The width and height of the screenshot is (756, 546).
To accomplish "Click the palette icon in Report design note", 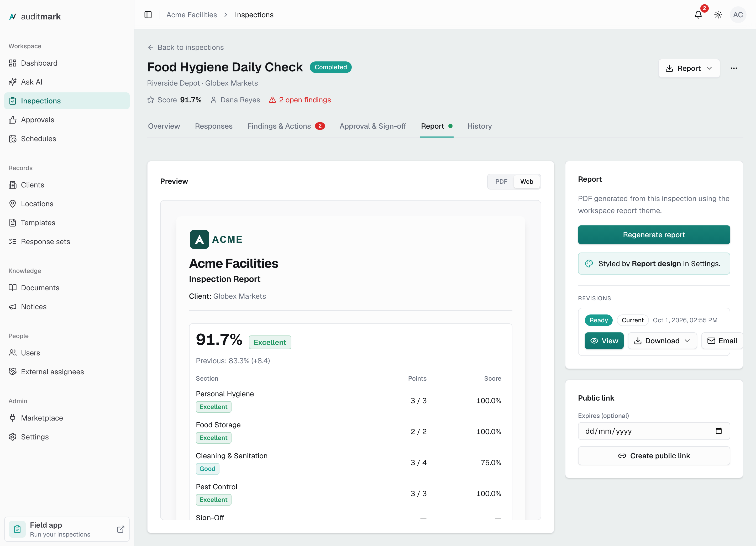I will click(589, 264).
